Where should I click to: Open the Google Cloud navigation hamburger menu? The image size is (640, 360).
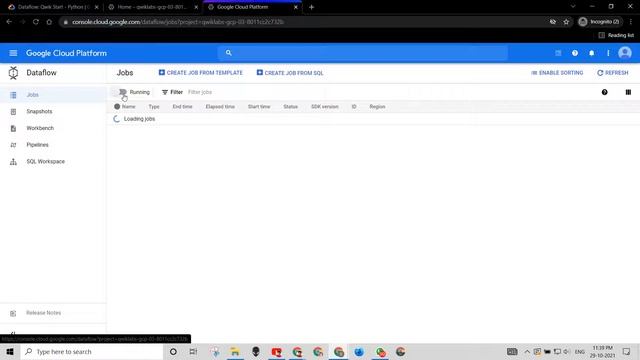coord(13,53)
